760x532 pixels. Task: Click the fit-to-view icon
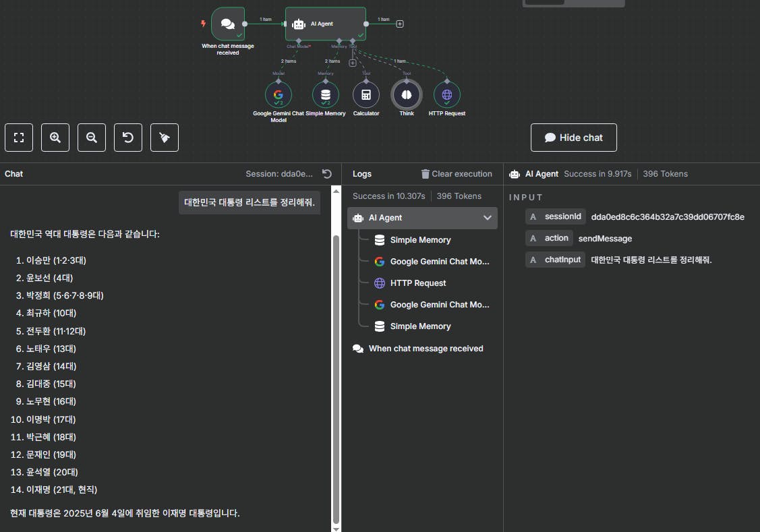(x=18, y=137)
